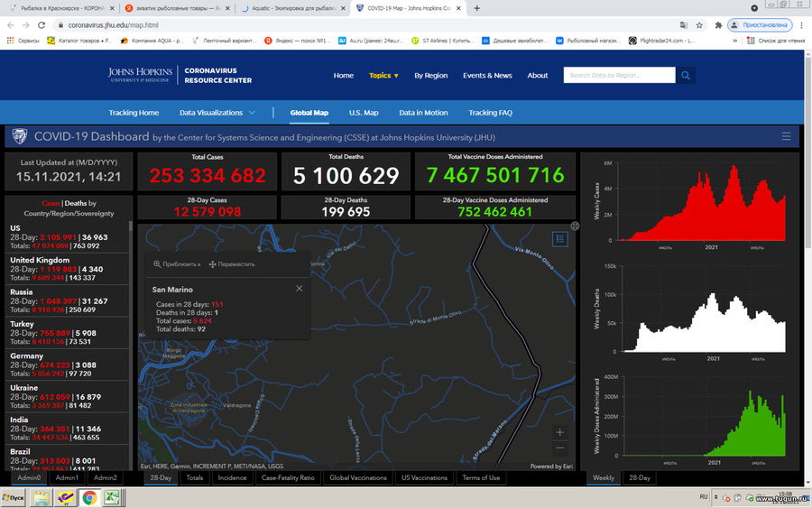
Task: Open the dashboard hamburger menu icon
Action: [786, 137]
